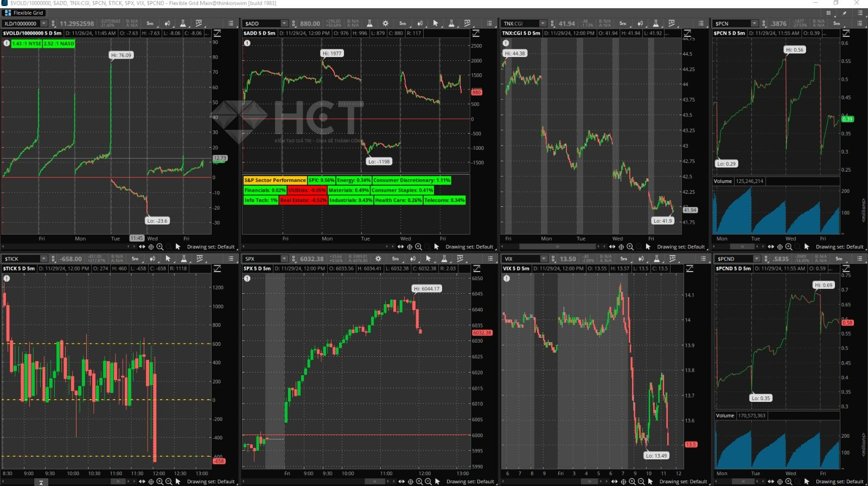Click crosshair pan icon below $ADD chart

click(410, 247)
